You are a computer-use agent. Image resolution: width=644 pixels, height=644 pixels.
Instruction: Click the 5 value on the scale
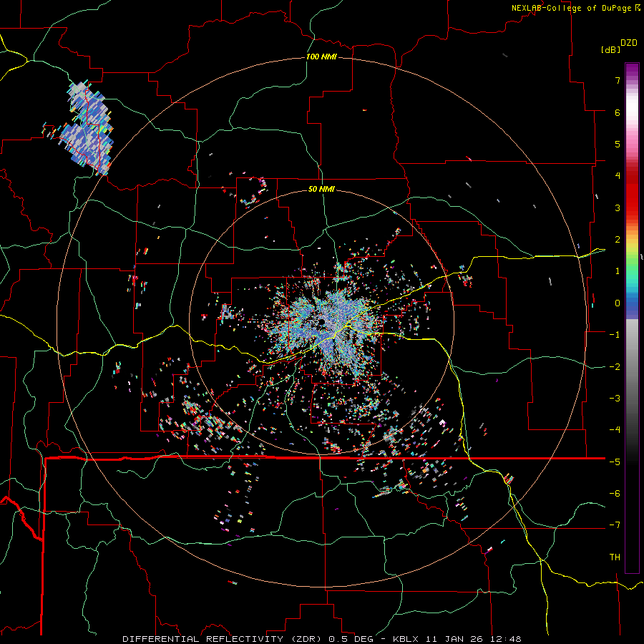[618, 144]
